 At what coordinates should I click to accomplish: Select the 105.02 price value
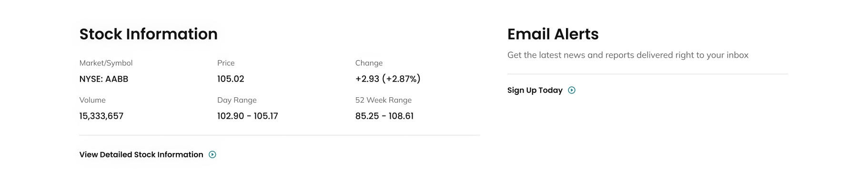point(231,79)
